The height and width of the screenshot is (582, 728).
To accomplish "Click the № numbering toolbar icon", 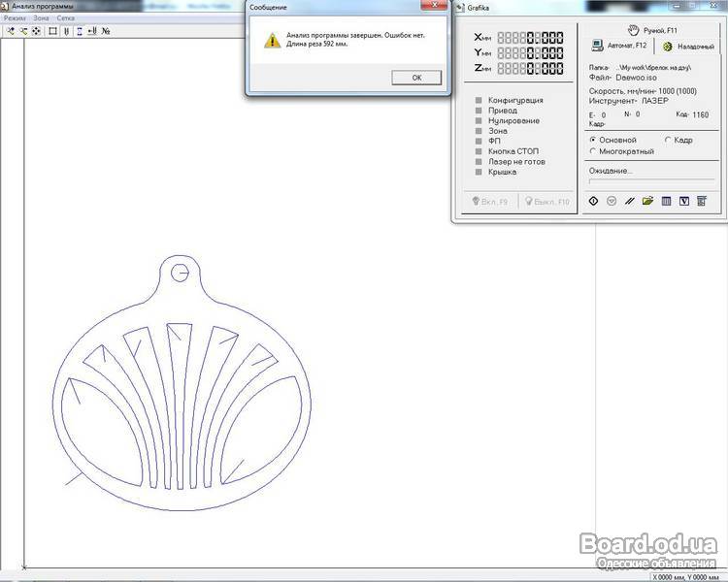I will pos(105,31).
